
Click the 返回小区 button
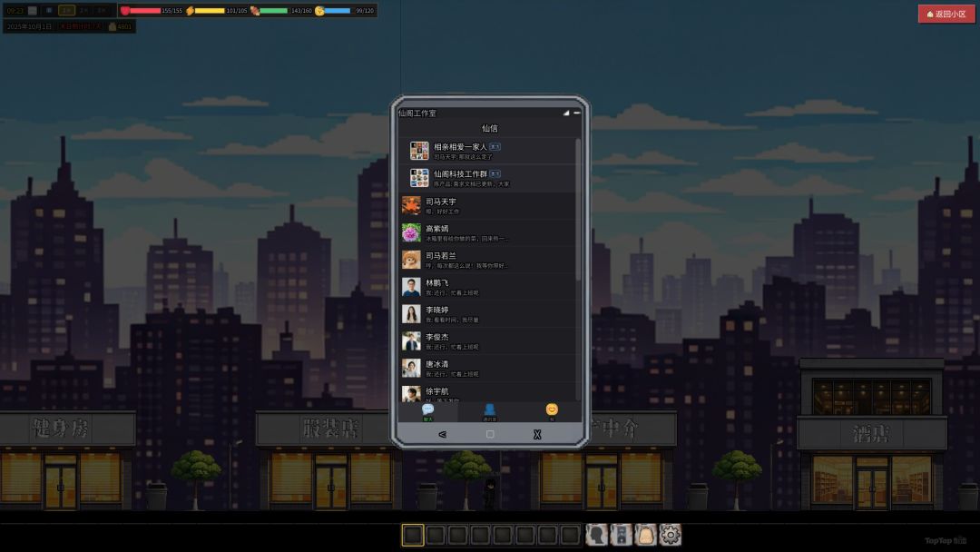click(x=946, y=14)
